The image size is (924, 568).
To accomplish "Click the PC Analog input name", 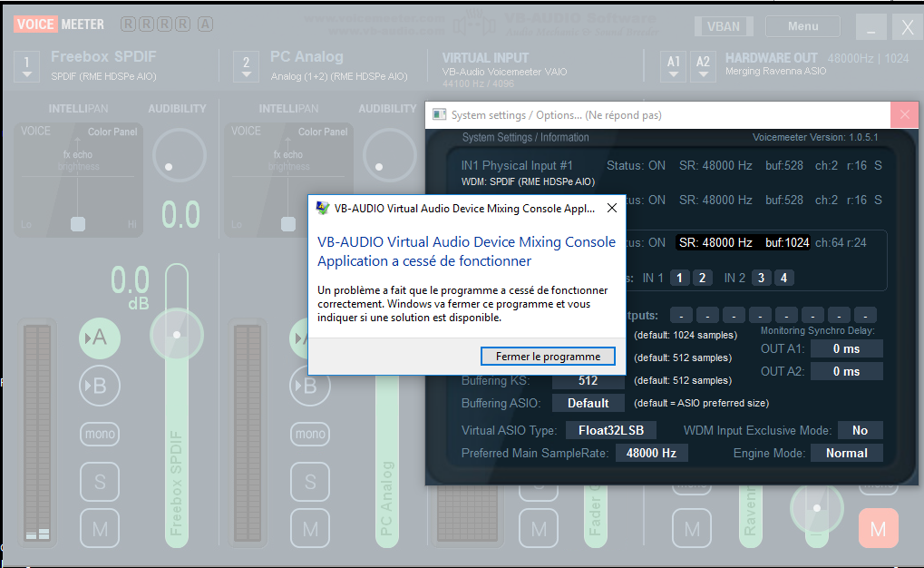I will tap(306, 56).
